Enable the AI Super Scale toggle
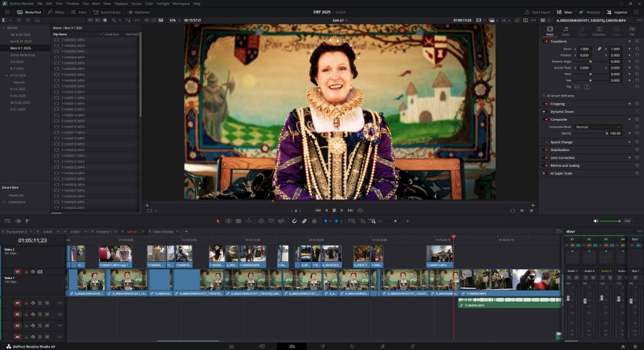 (x=544, y=173)
